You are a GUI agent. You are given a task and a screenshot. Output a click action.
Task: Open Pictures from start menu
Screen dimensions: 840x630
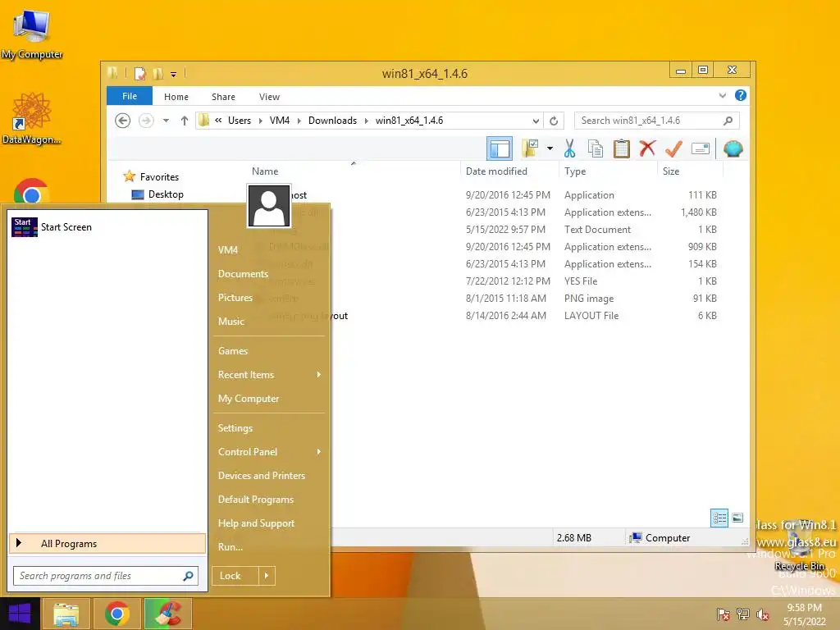[235, 297]
